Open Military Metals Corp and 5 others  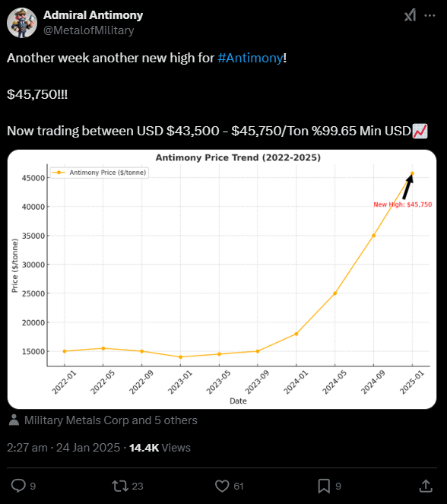click(x=111, y=420)
